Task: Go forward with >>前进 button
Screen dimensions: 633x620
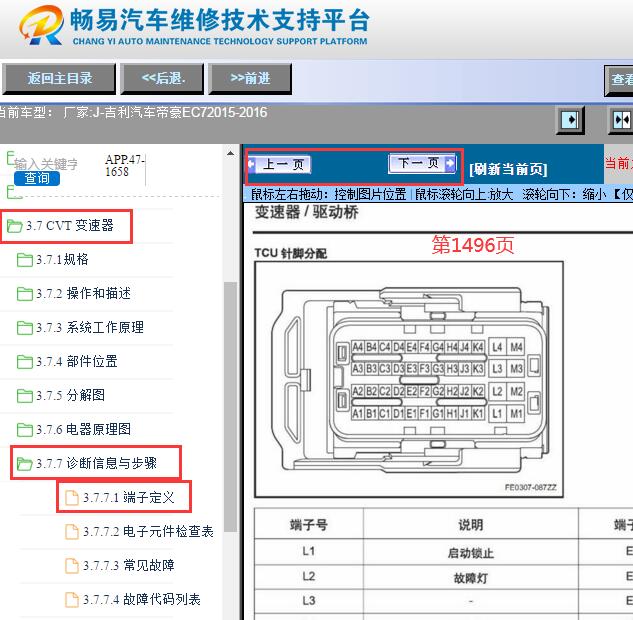Action: click(250, 79)
